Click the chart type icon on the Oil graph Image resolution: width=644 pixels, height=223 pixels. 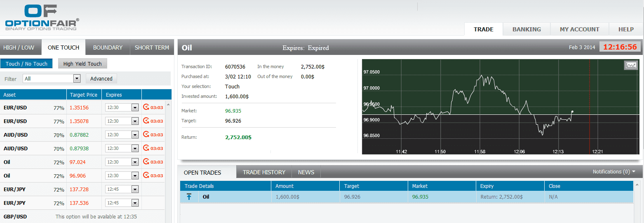(631, 65)
